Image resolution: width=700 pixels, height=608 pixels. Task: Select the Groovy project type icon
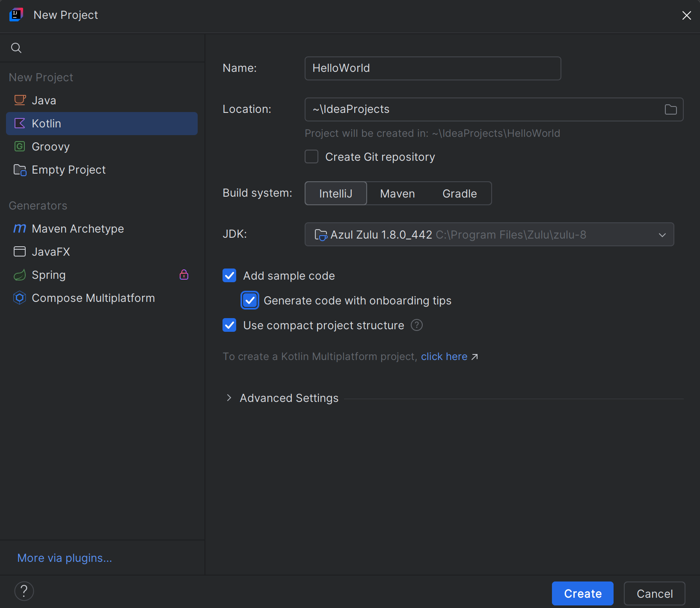click(x=19, y=146)
